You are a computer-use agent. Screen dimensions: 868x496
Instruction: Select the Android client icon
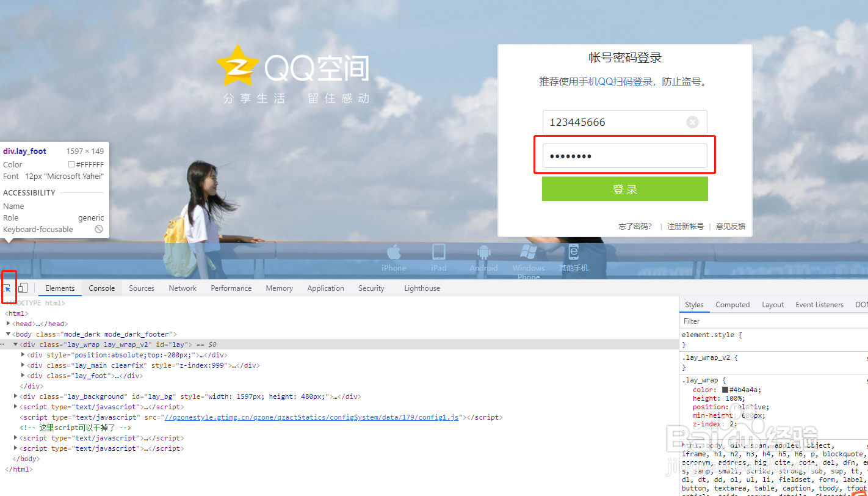[483, 252]
